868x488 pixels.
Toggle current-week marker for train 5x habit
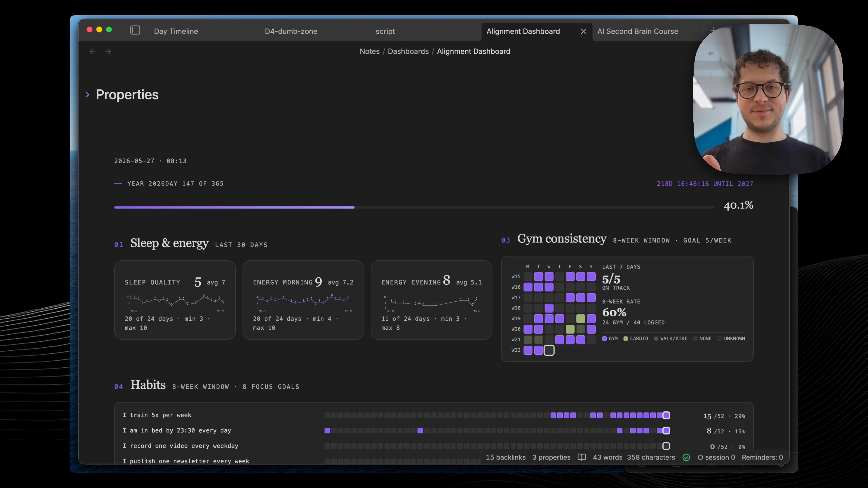[x=666, y=415]
